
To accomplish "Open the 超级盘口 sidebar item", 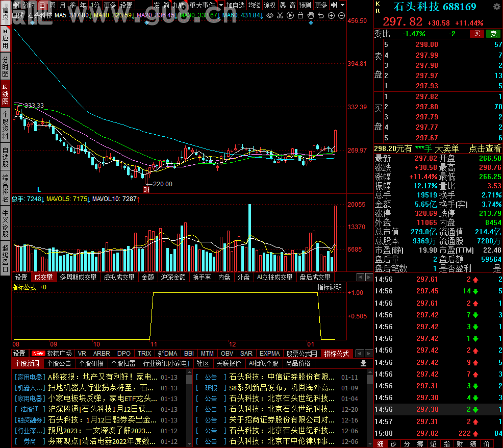I will coord(6,258).
